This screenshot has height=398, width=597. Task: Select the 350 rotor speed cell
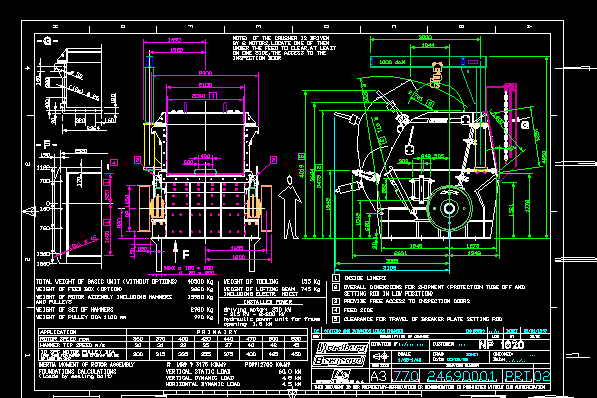138,339
